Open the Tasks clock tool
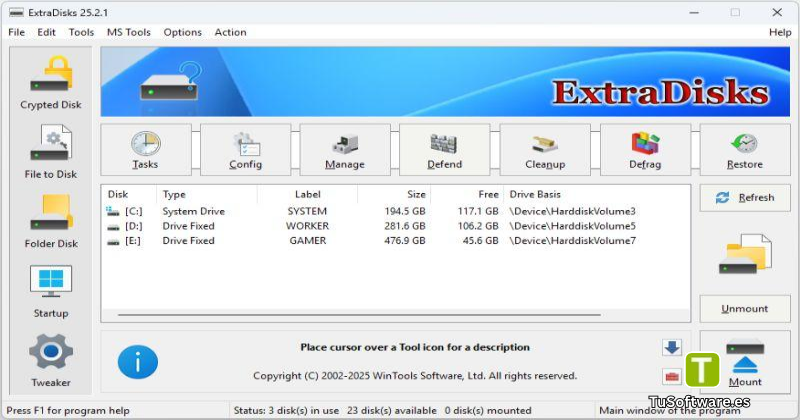800x420 pixels. pyautogui.click(x=146, y=150)
